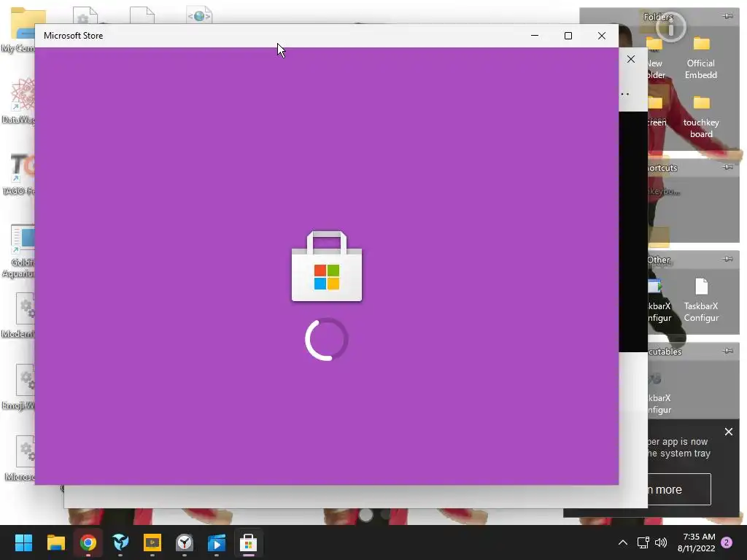The image size is (747, 560).
Task: Click the Microsoft Store taskbar icon
Action: click(x=248, y=542)
